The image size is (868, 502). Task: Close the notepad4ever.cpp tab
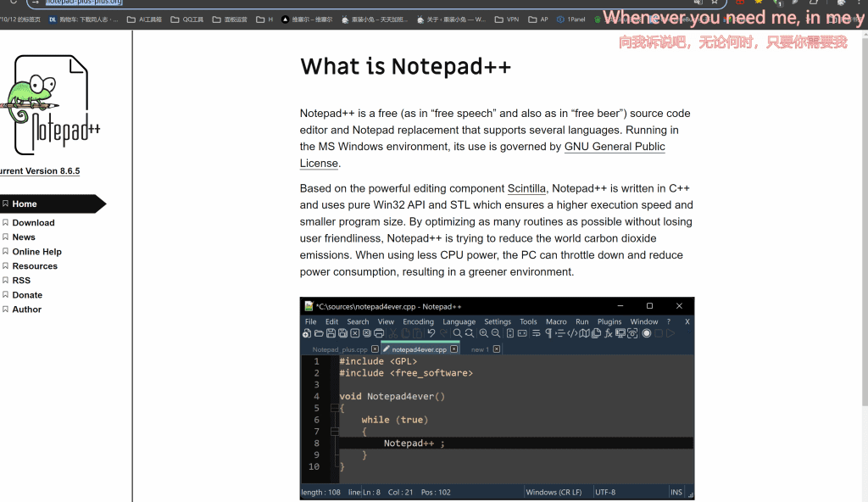(454, 349)
